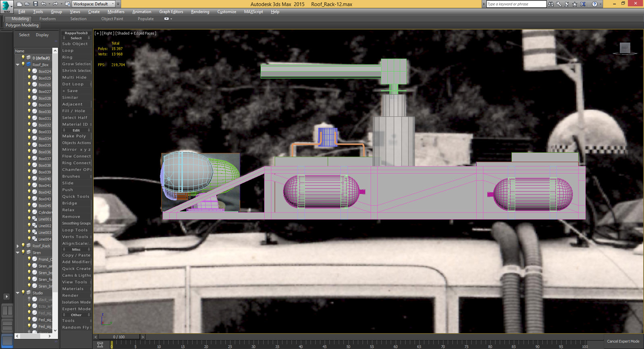This screenshot has width=644, height=349.
Task: Collapse the Roof_Box layer tree
Action: 17,64
